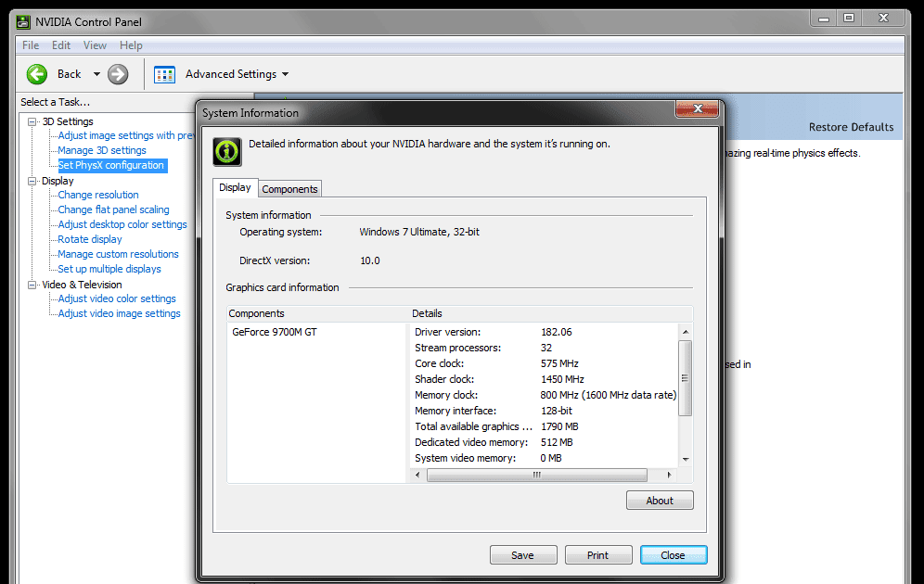The width and height of the screenshot is (924, 584).
Task: Click the Save button
Action: 522,555
